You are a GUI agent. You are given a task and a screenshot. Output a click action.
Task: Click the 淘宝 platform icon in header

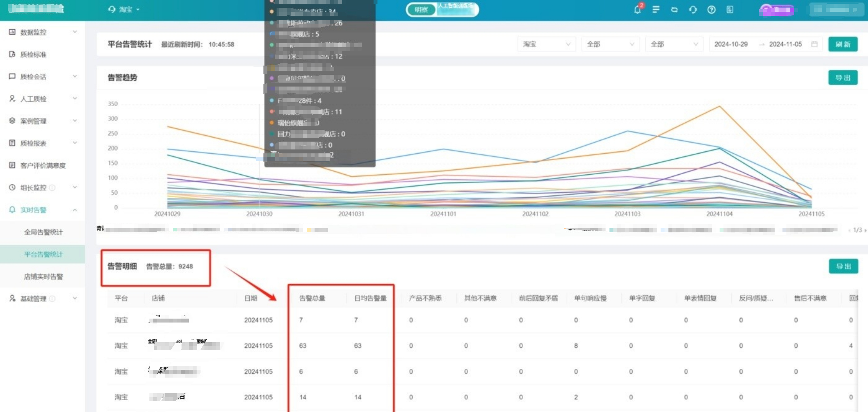(x=112, y=10)
